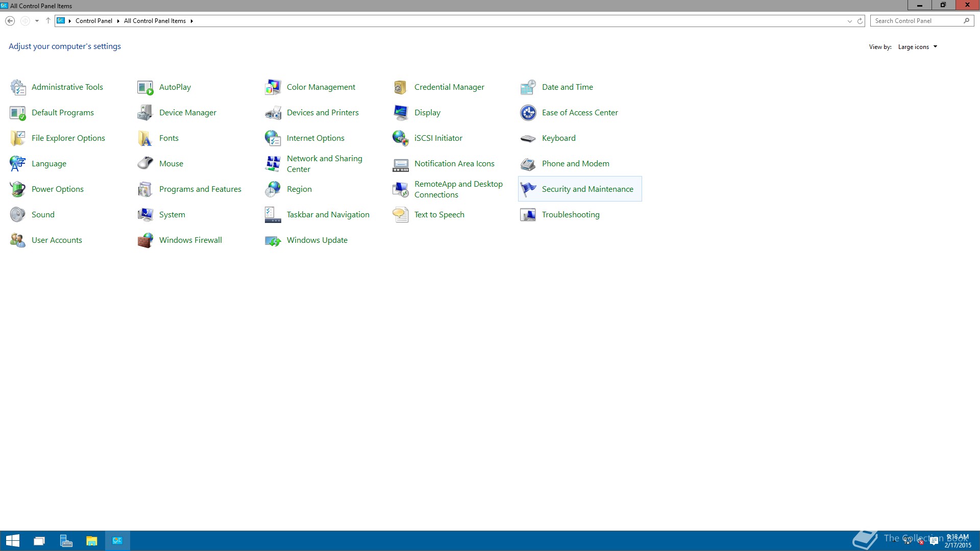
Task: Open the Troubleshooting link
Action: (x=571, y=215)
